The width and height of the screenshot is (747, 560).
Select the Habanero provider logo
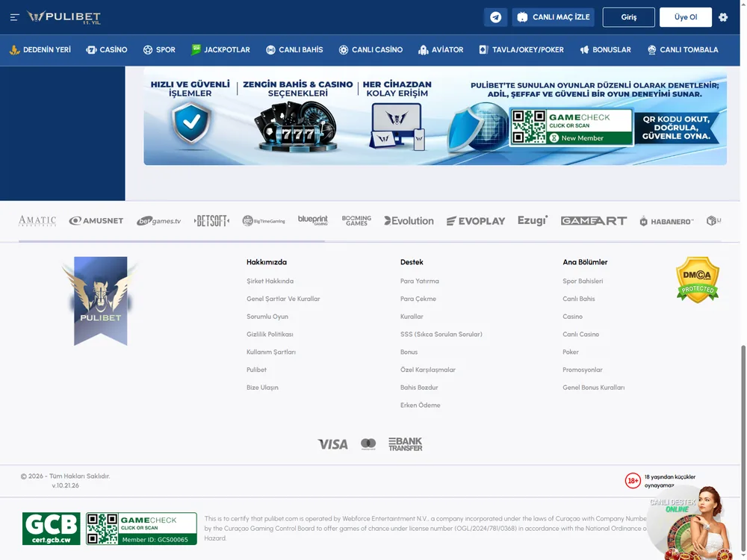click(x=666, y=222)
